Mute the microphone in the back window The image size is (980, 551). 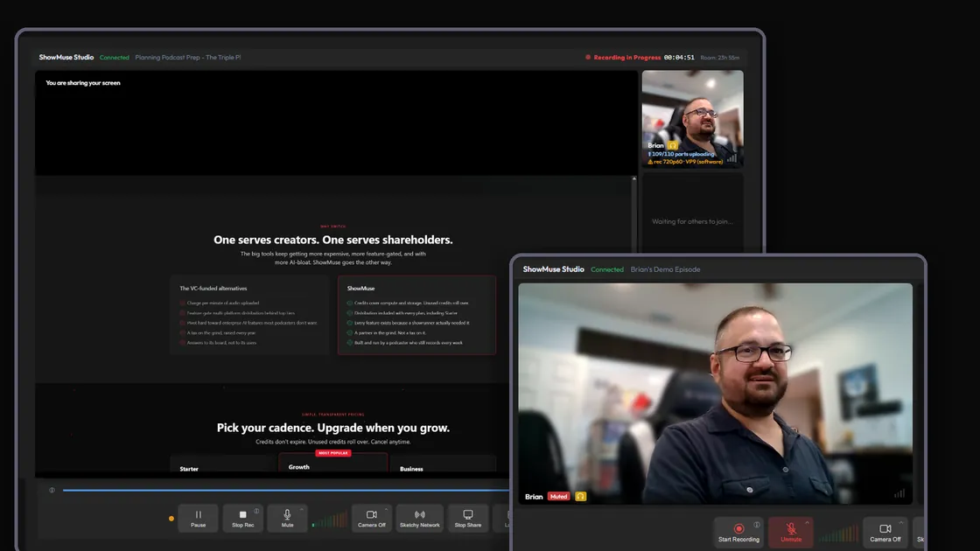point(287,518)
